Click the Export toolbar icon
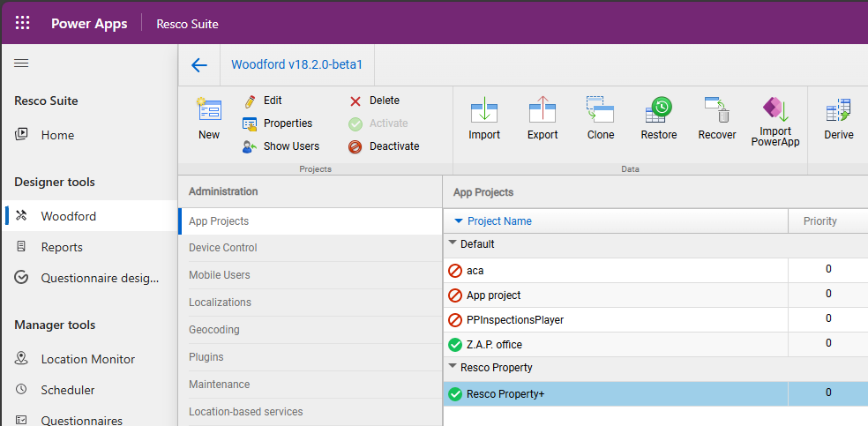The height and width of the screenshot is (426, 868). click(542, 111)
